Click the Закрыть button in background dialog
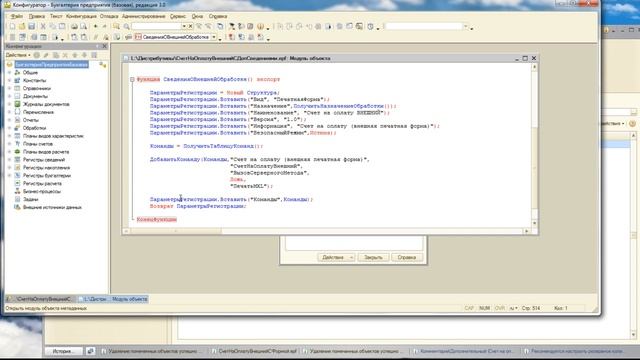The image size is (640, 360). (373, 257)
